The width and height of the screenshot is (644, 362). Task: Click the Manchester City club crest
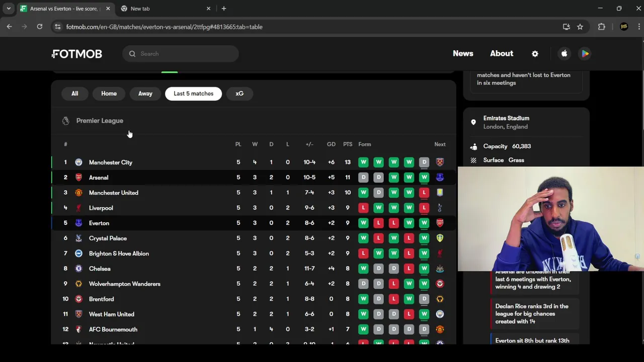click(x=78, y=162)
